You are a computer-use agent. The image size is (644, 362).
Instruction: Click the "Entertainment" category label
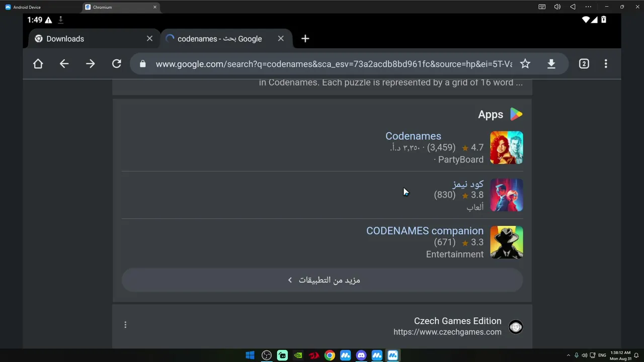(x=455, y=254)
